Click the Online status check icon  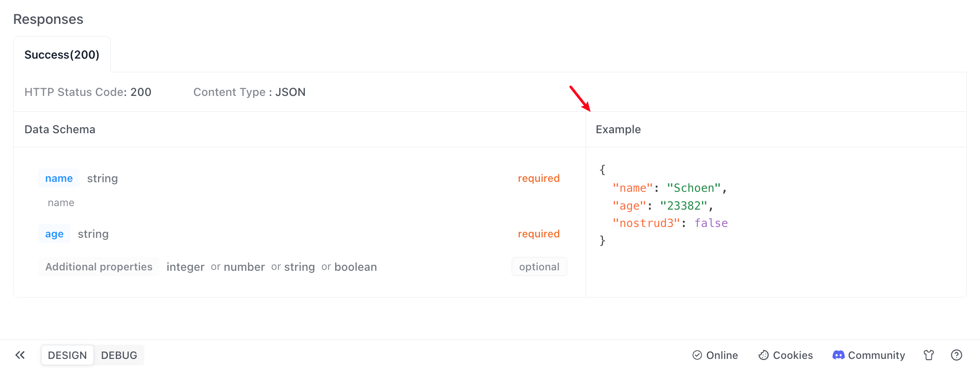(x=697, y=355)
